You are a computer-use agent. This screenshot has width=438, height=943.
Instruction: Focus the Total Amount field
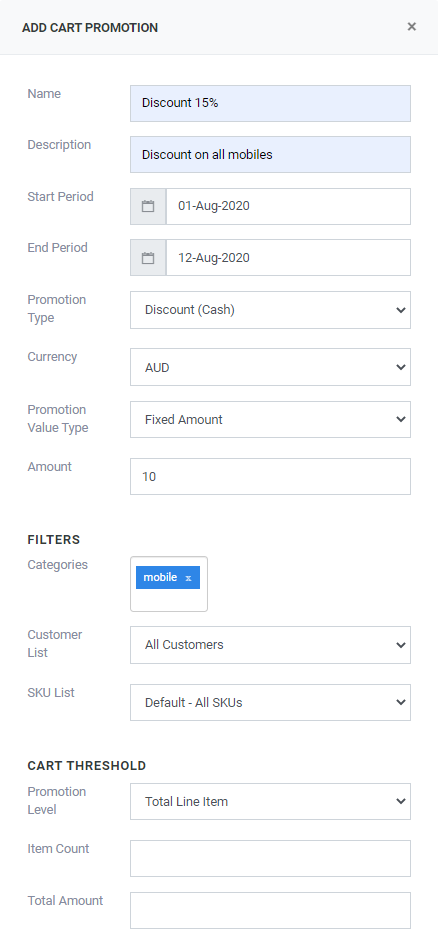[270, 911]
